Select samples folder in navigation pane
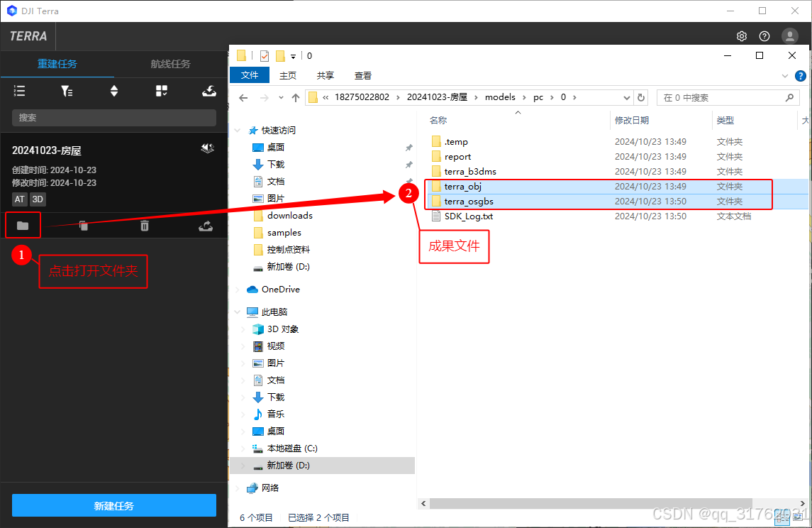812x528 pixels. (x=284, y=232)
